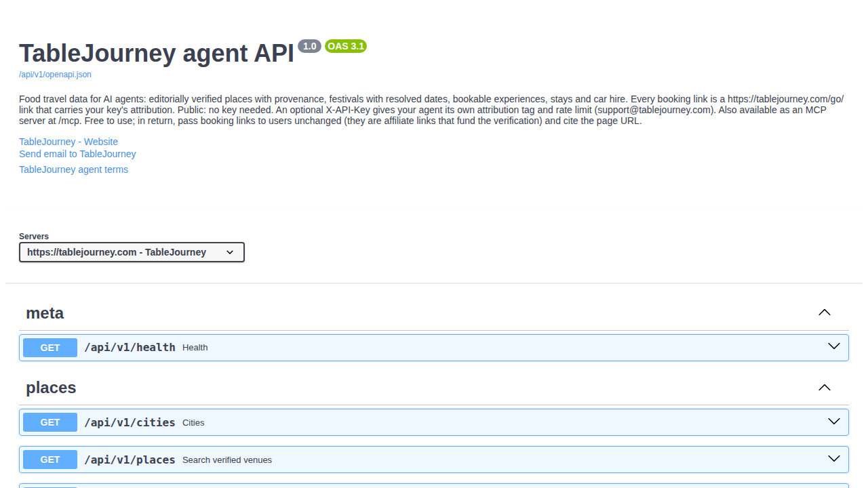The height and width of the screenshot is (488, 868).
Task: Collapse the meta section chevron
Action: pos(825,312)
